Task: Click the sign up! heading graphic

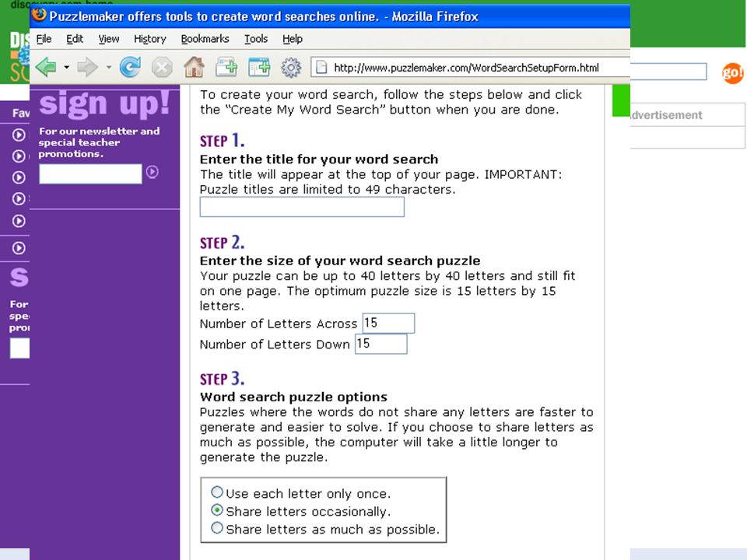Action: [103, 103]
